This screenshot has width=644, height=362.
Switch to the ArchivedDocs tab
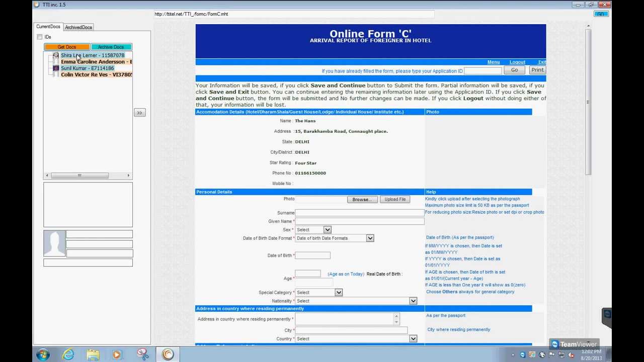[x=78, y=27]
